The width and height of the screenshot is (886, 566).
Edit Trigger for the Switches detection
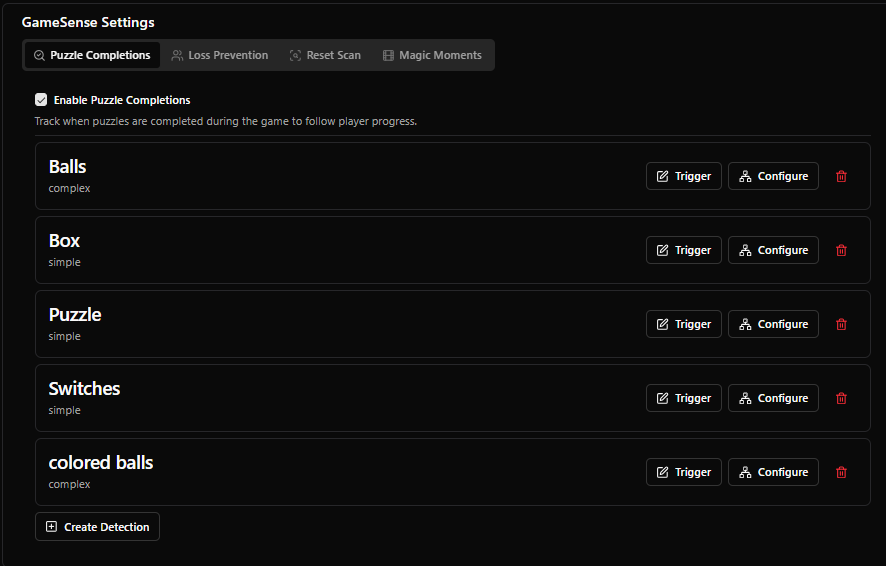point(684,398)
